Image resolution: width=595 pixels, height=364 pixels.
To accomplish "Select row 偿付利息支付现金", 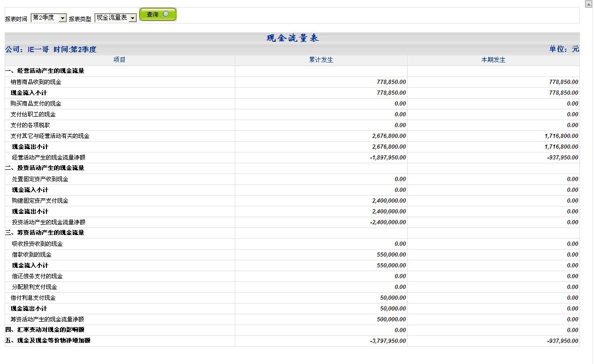I will click(x=292, y=298).
